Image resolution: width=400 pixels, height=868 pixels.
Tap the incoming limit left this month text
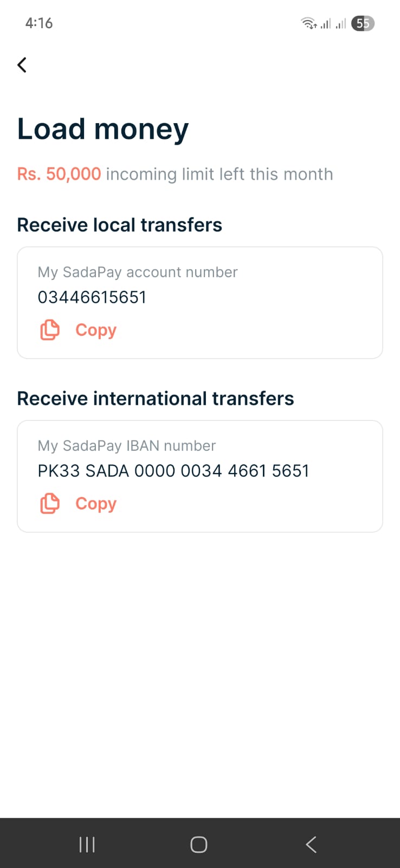(x=220, y=174)
